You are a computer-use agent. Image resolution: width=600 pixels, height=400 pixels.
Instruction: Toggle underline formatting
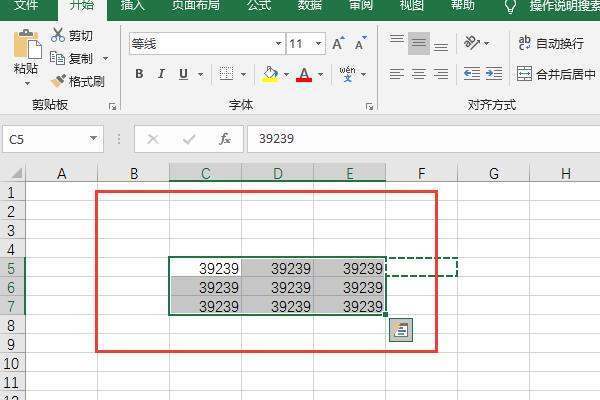point(183,74)
